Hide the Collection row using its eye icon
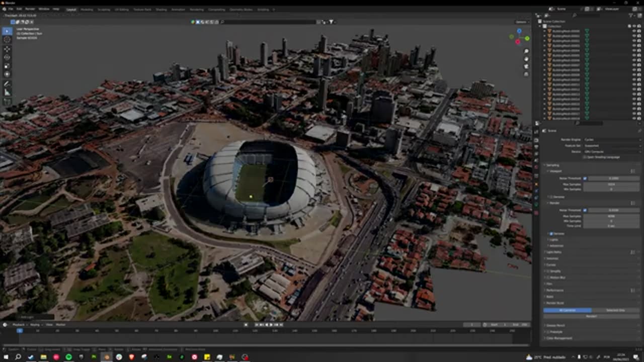Image resolution: width=644 pixels, height=362 pixels. pos(633,26)
